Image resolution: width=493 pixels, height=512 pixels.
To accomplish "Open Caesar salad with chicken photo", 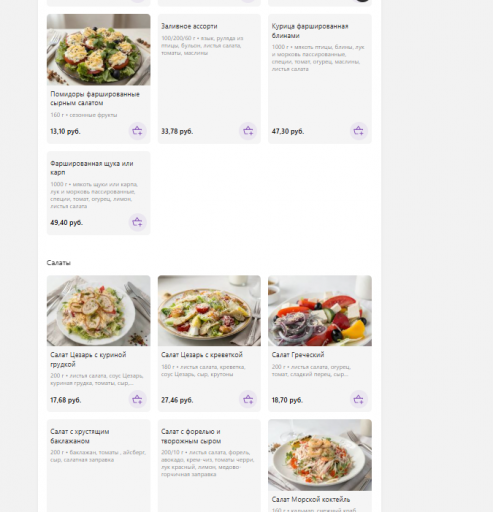I will pos(98,311).
